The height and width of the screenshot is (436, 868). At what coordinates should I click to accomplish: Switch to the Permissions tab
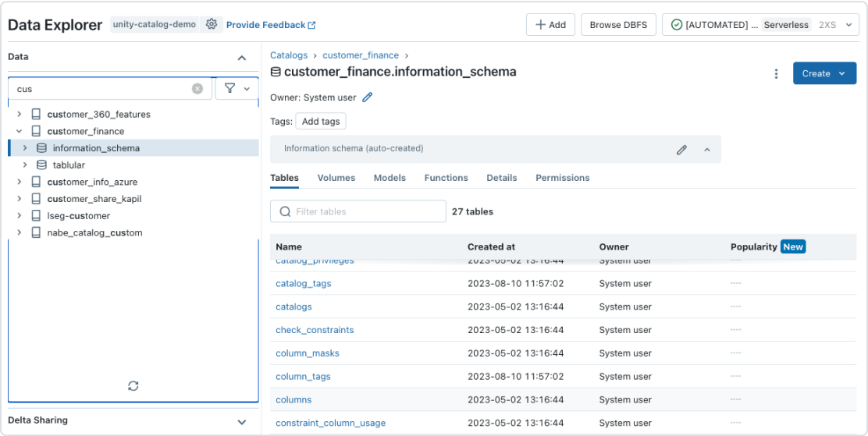(x=562, y=178)
